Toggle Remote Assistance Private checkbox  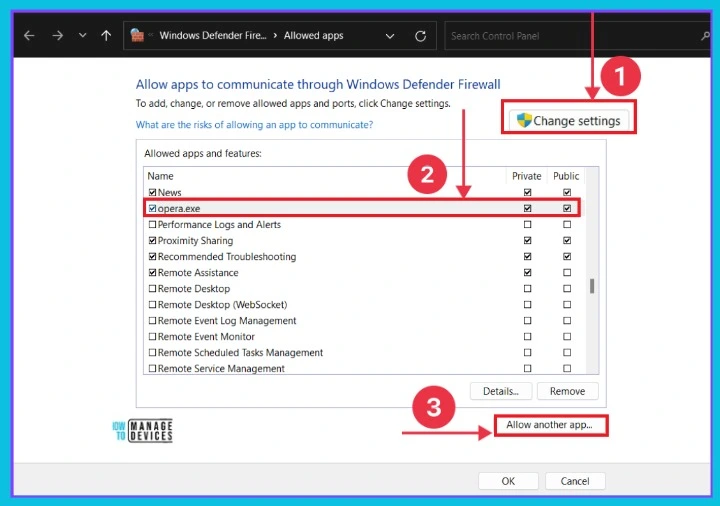click(x=527, y=273)
